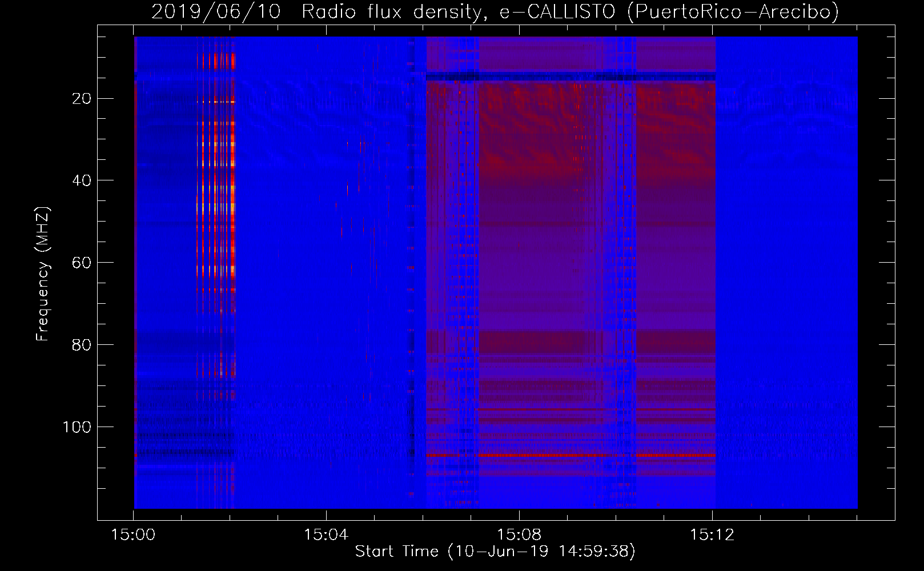924x571 pixels.
Task: Click the '15:08' time tick label
Action: (x=519, y=535)
